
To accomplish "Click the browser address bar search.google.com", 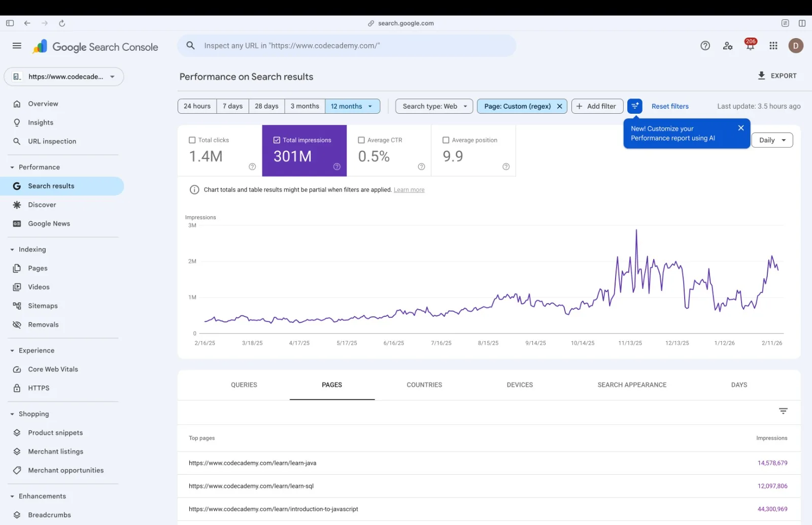I will (401, 23).
